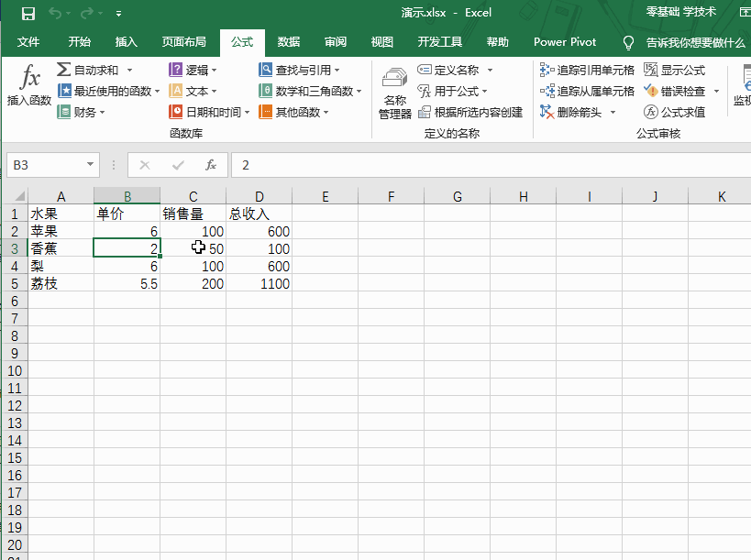Viewport: 751px width, 560px height.
Task: Click the save icon in title bar
Action: 28,13
